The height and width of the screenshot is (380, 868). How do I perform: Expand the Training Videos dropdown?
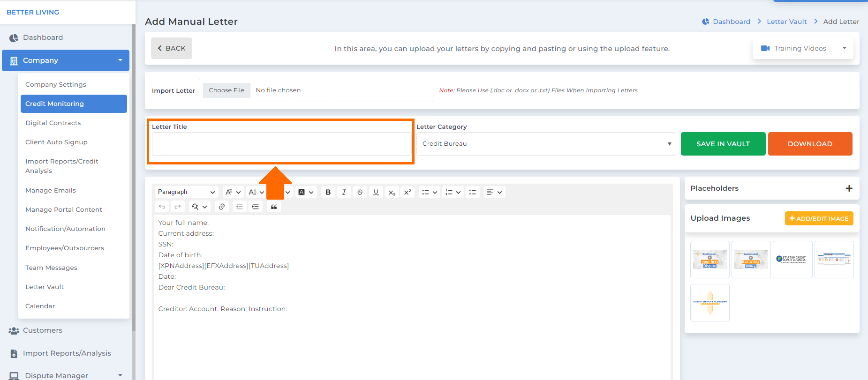pos(803,48)
